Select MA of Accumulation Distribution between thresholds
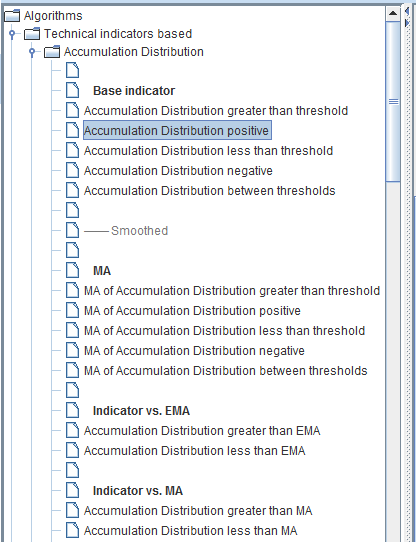This screenshot has height=542, width=416. [x=225, y=371]
